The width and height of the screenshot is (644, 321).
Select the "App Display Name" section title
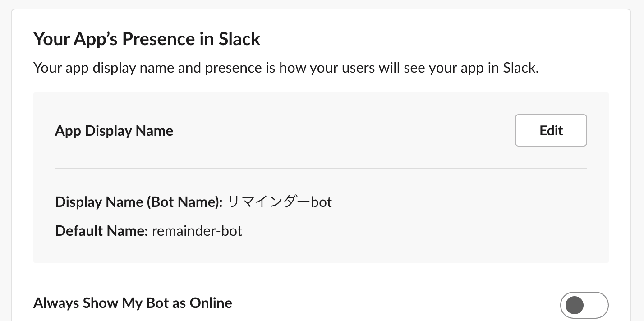(114, 131)
